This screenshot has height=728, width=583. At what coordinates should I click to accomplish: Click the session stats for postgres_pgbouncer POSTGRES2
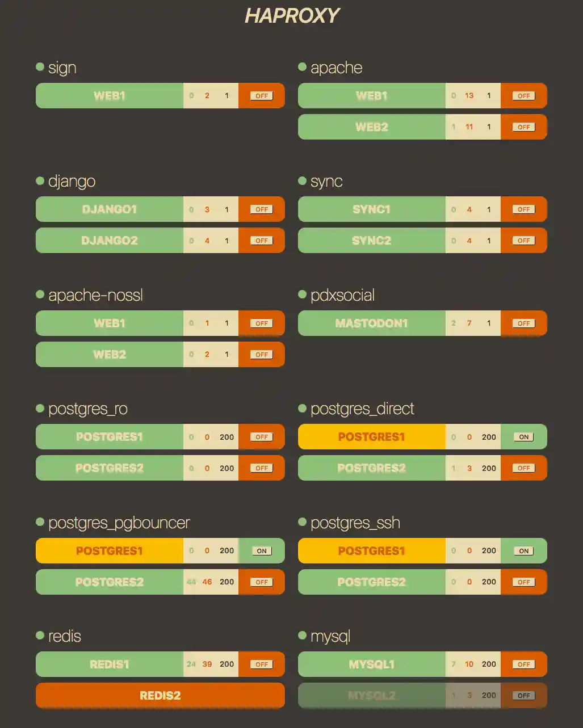(x=211, y=582)
